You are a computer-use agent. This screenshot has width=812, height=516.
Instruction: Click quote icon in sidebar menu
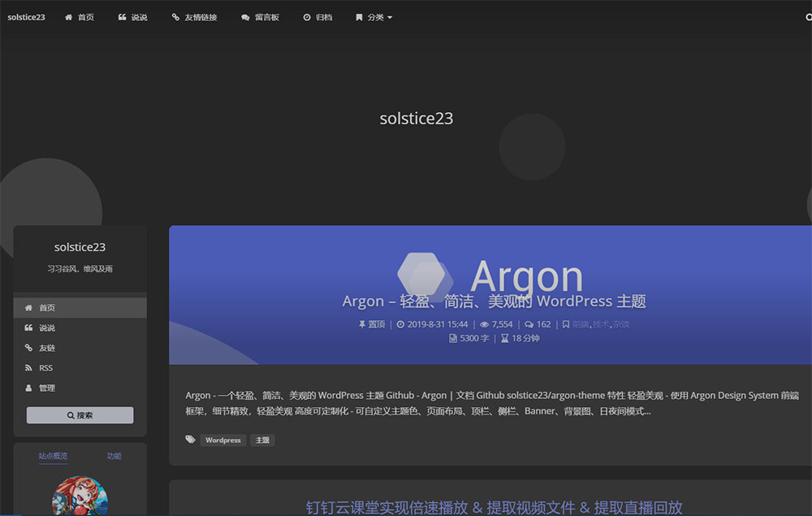point(28,327)
